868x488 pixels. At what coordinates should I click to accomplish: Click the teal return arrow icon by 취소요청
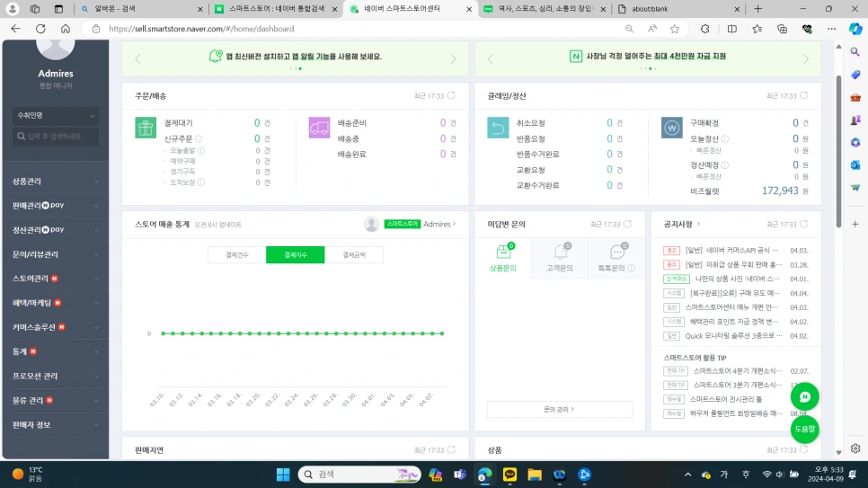tap(498, 128)
